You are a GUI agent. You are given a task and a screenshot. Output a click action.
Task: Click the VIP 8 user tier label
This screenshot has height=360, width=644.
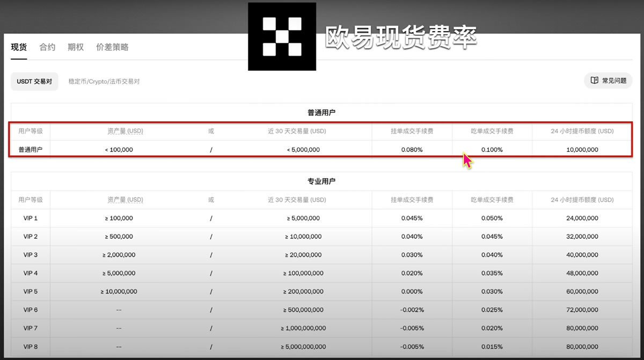pyautogui.click(x=30, y=347)
